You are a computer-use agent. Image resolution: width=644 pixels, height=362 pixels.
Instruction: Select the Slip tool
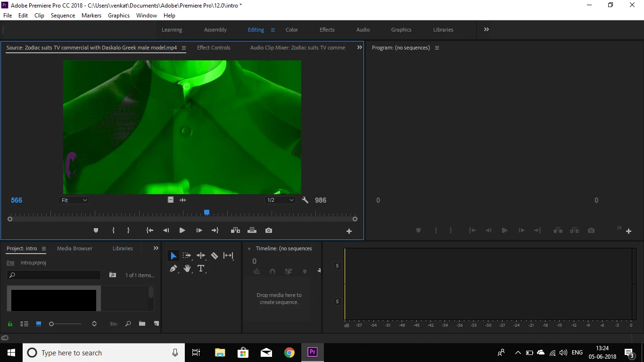(x=228, y=255)
